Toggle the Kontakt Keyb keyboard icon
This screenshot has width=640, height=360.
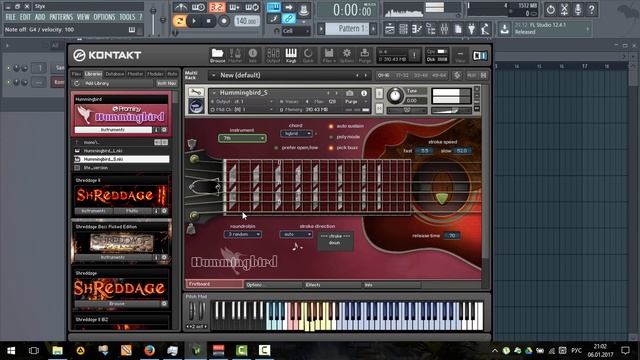[291, 55]
